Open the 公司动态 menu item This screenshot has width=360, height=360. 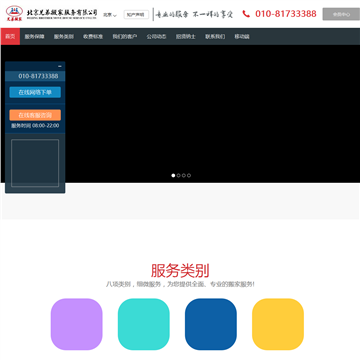(x=156, y=37)
